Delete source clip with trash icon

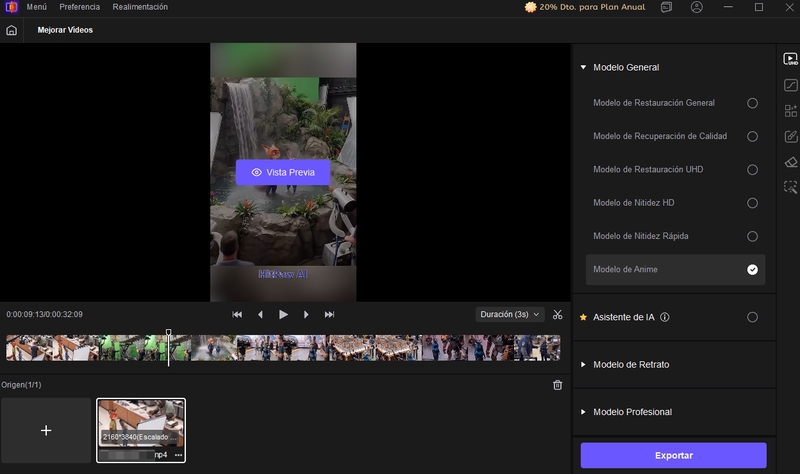[x=557, y=385]
